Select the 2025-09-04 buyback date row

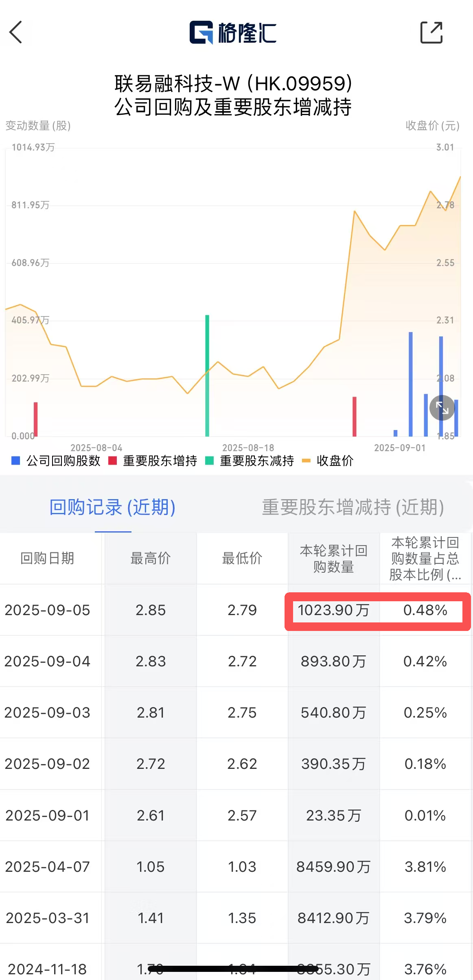[x=47, y=661]
